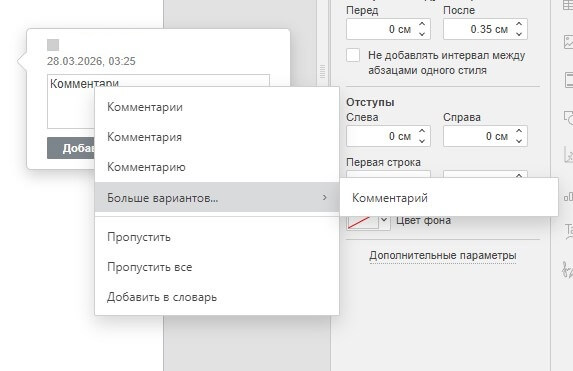Click the Цвет фона color swatch

(363, 222)
